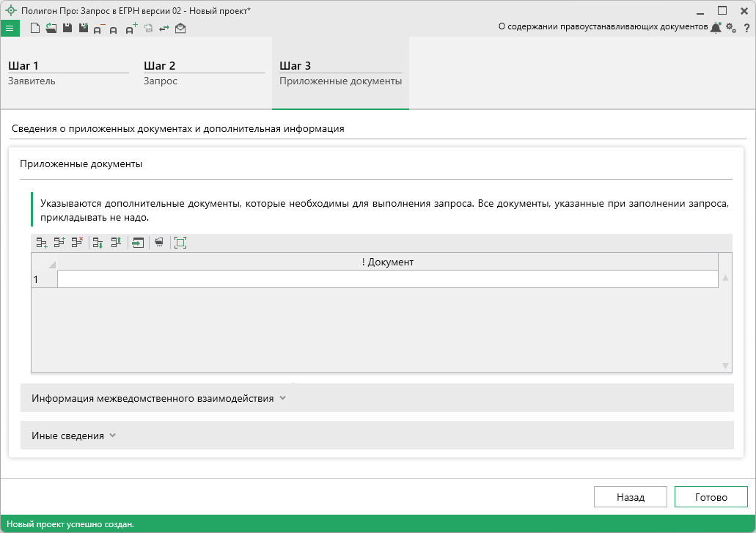Delete table row icon with red cross

point(77,243)
